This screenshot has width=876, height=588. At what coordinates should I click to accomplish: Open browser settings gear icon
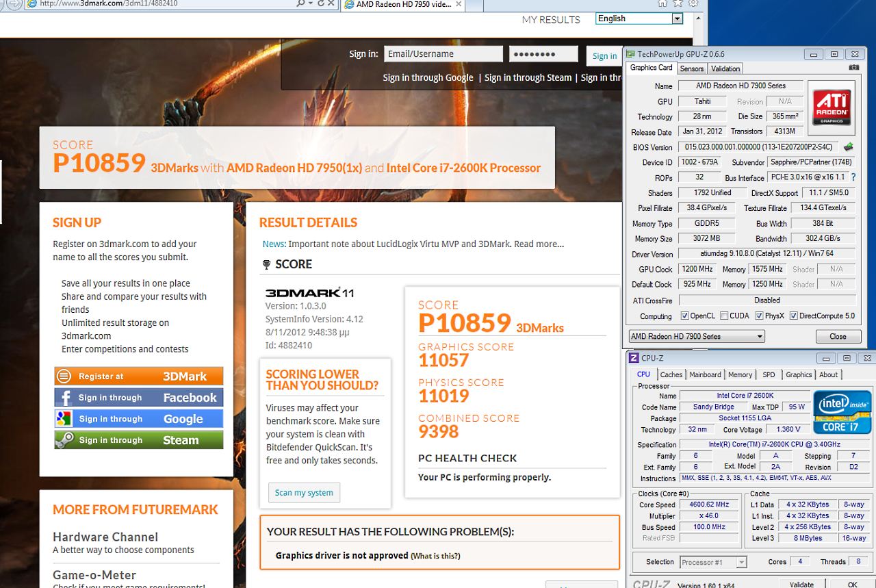pyautogui.click(x=693, y=3)
